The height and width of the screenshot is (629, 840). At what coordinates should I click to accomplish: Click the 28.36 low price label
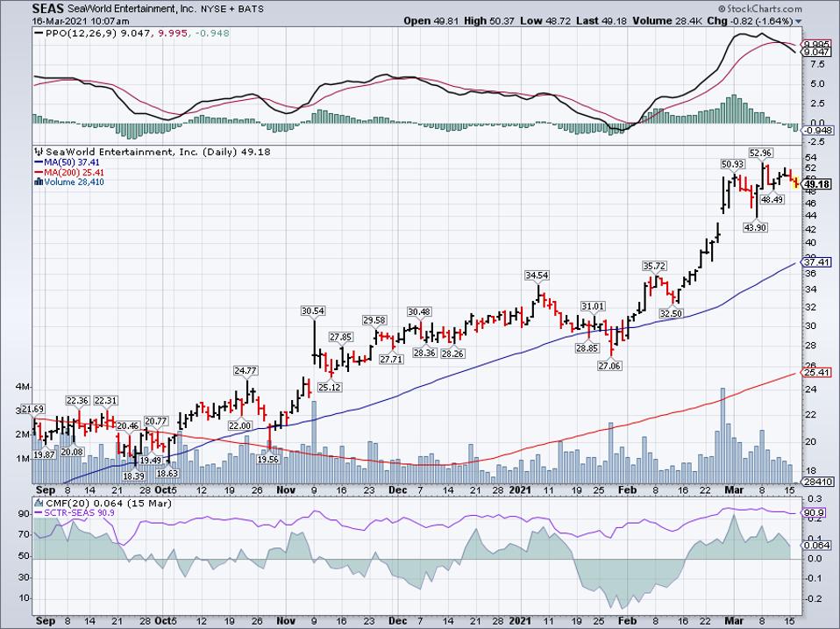pos(424,353)
